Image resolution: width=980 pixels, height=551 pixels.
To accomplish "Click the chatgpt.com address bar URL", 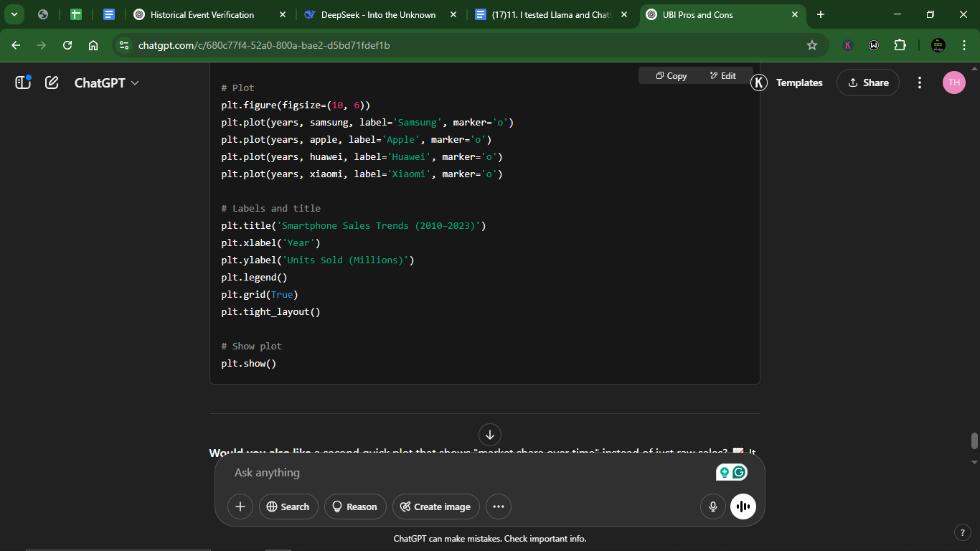I will pos(264,45).
